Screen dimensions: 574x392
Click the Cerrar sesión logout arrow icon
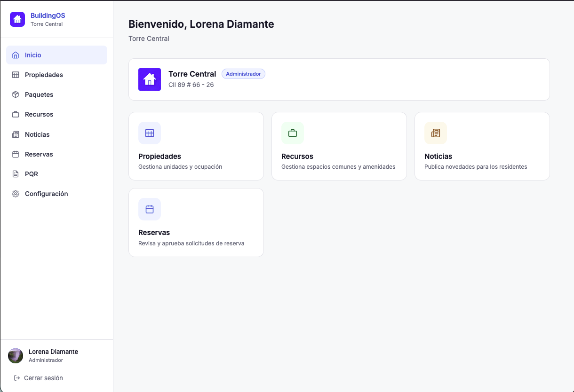[x=17, y=378]
